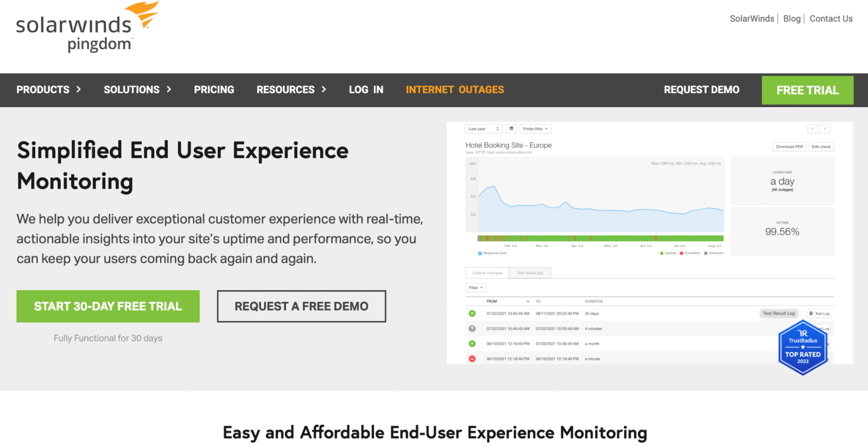
Task: Click red down status icon for 06/10/2021 12:18:49 PM
Action: [x=472, y=359]
